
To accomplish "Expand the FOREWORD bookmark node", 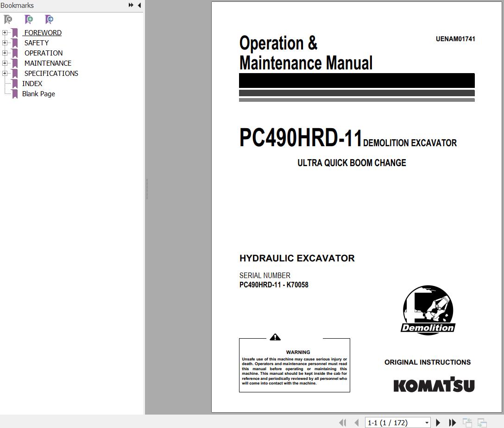I will [x=5, y=32].
